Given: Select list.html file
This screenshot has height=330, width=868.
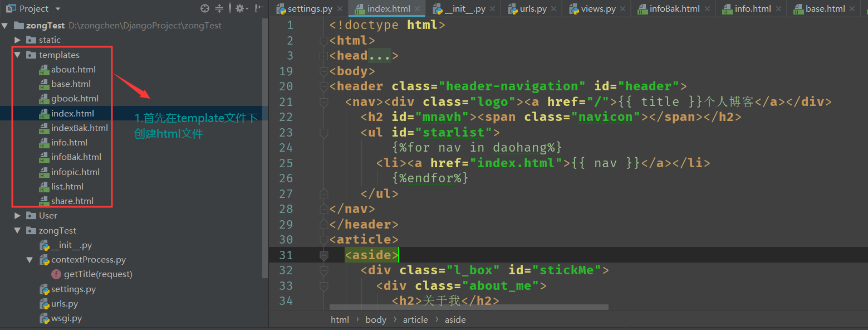Looking at the screenshot, I should point(67,187).
